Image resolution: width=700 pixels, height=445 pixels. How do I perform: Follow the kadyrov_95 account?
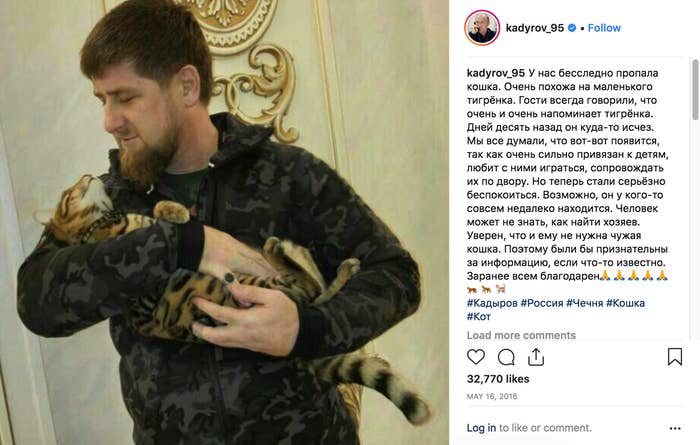coord(604,28)
